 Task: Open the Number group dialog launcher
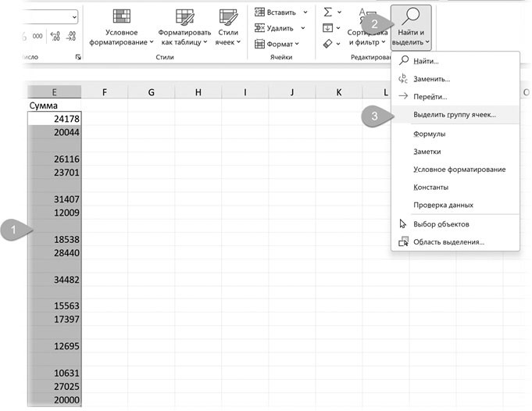point(77,58)
